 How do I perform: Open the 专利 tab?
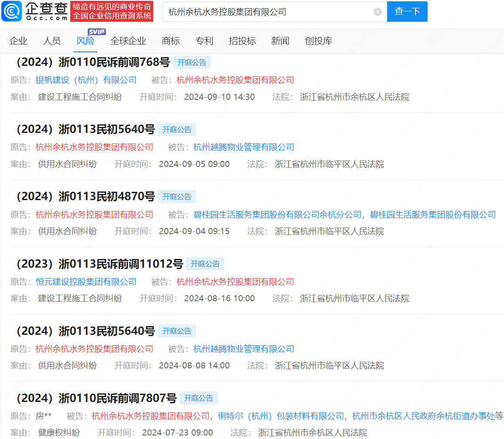204,41
